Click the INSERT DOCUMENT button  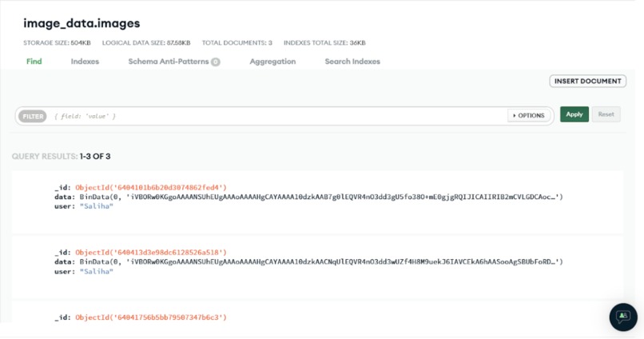point(588,81)
